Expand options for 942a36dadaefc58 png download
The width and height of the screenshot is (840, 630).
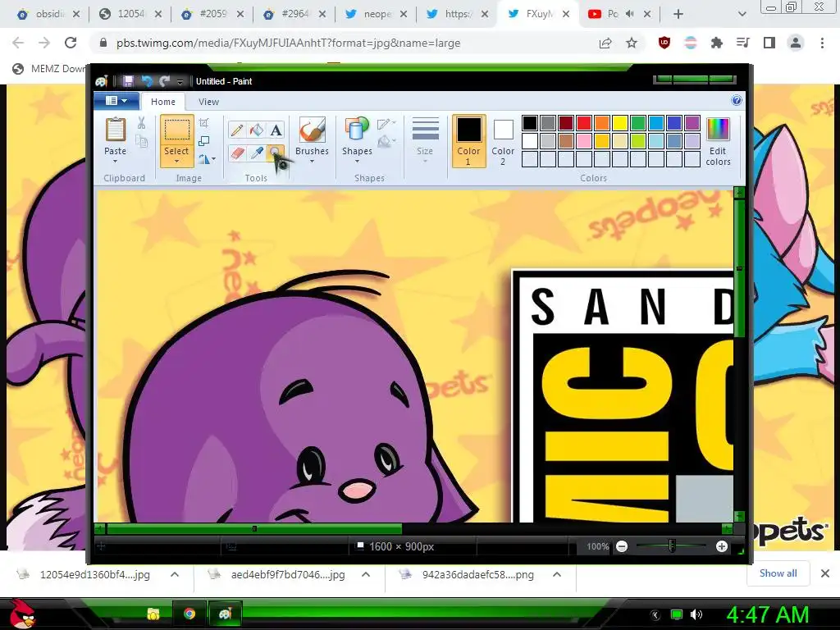[x=557, y=574]
